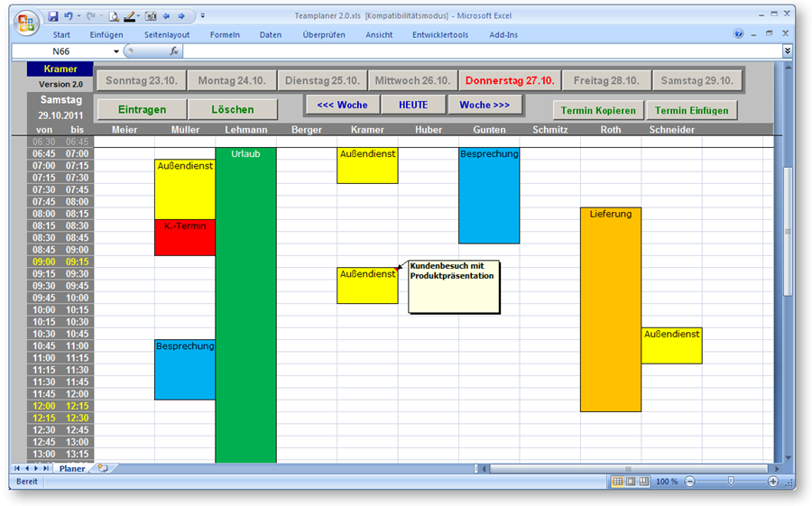Screen dimensions: 812x506
Task: Open the Redo history dropdown arrow
Action: [x=101, y=16]
